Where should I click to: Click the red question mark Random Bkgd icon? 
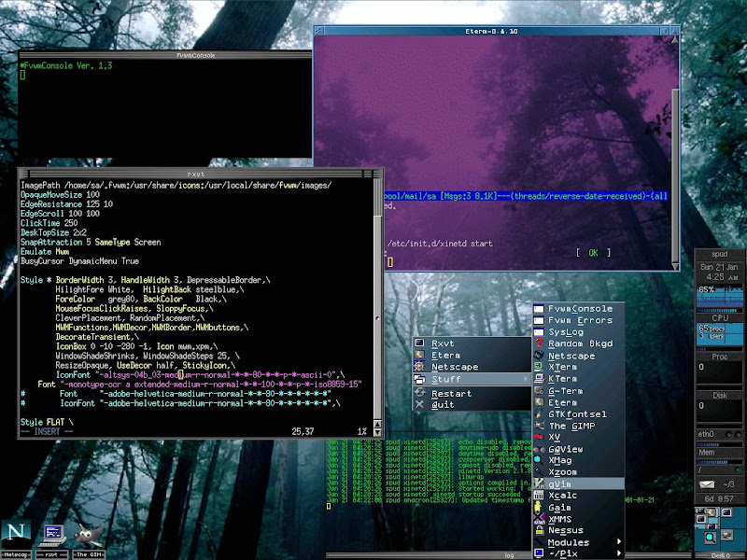click(x=539, y=343)
